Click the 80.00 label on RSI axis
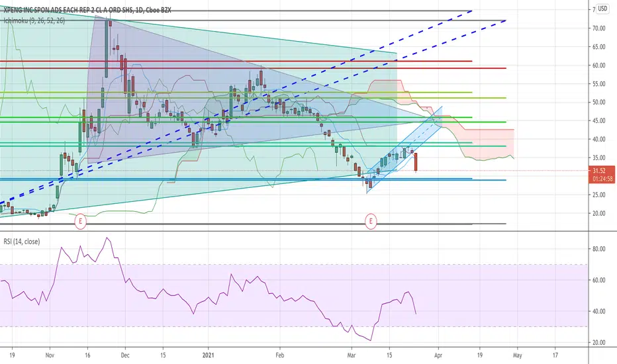 coord(599,249)
